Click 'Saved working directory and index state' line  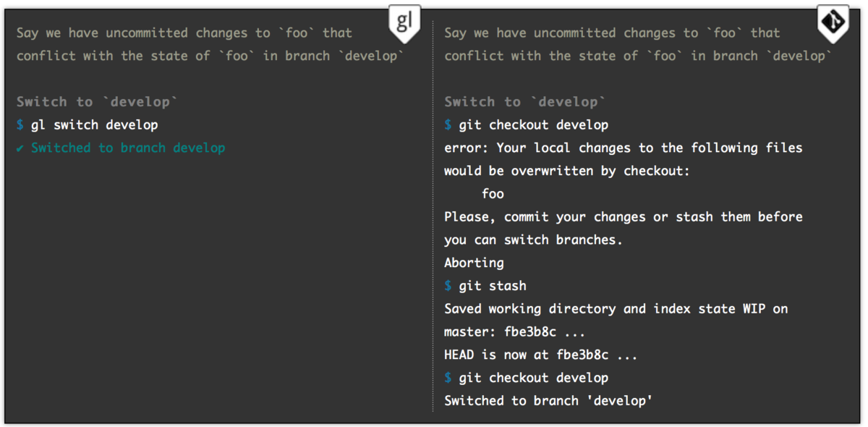[616, 309]
